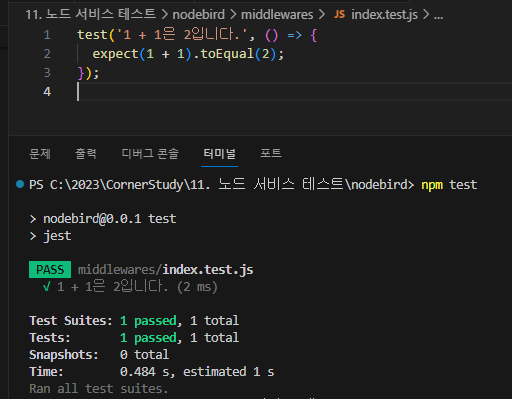Click the JS file icon in breadcrumb
The height and width of the screenshot is (399, 512).
(x=339, y=14)
